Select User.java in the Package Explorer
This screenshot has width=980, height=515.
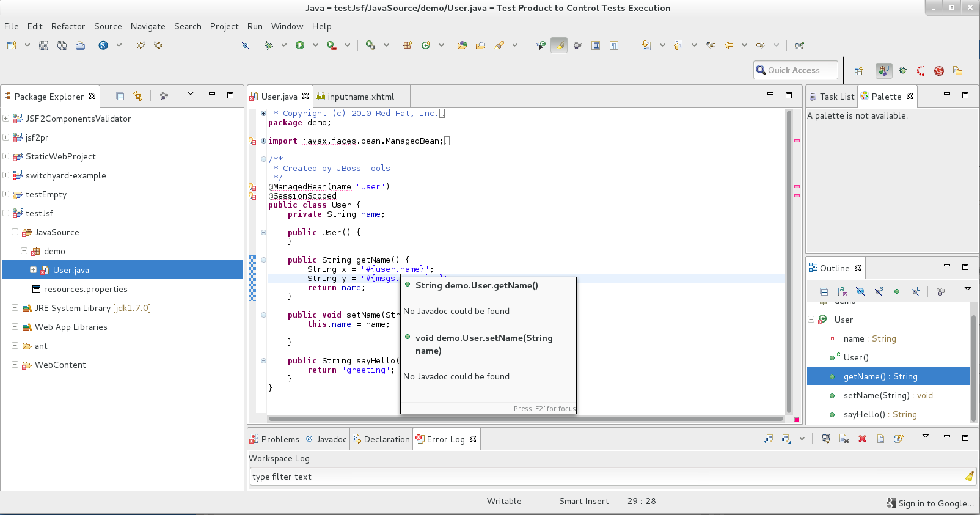click(x=122, y=270)
